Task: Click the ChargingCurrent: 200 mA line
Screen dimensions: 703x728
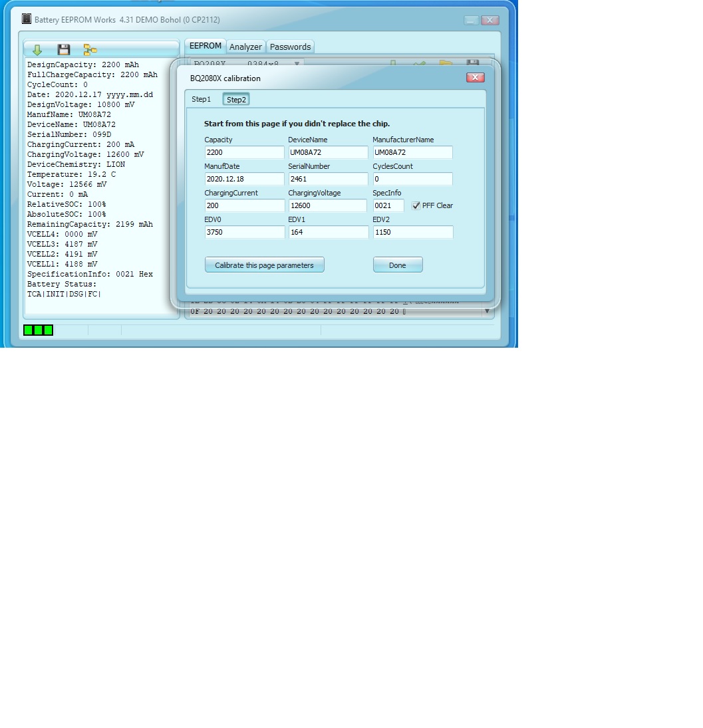Action: click(80, 144)
